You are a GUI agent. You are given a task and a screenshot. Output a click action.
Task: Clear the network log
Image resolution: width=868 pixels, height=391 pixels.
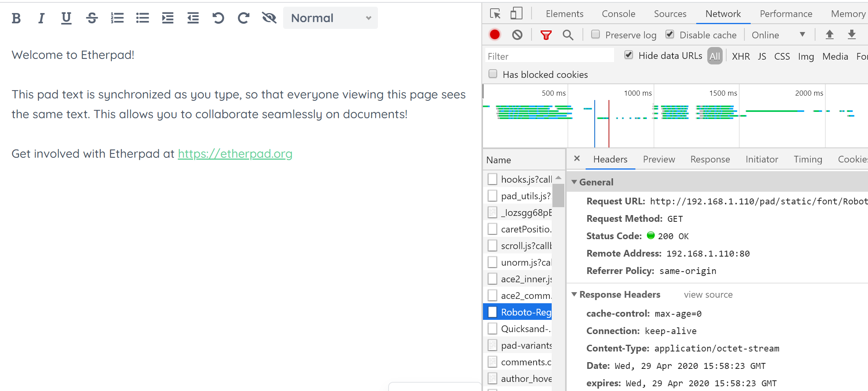click(x=517, y=35)
